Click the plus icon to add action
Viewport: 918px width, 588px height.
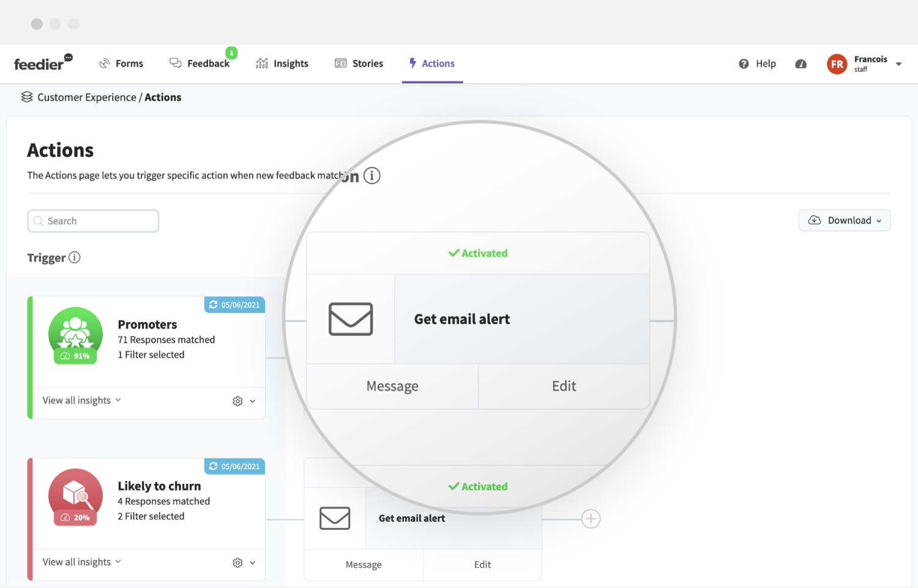(591, 519)
